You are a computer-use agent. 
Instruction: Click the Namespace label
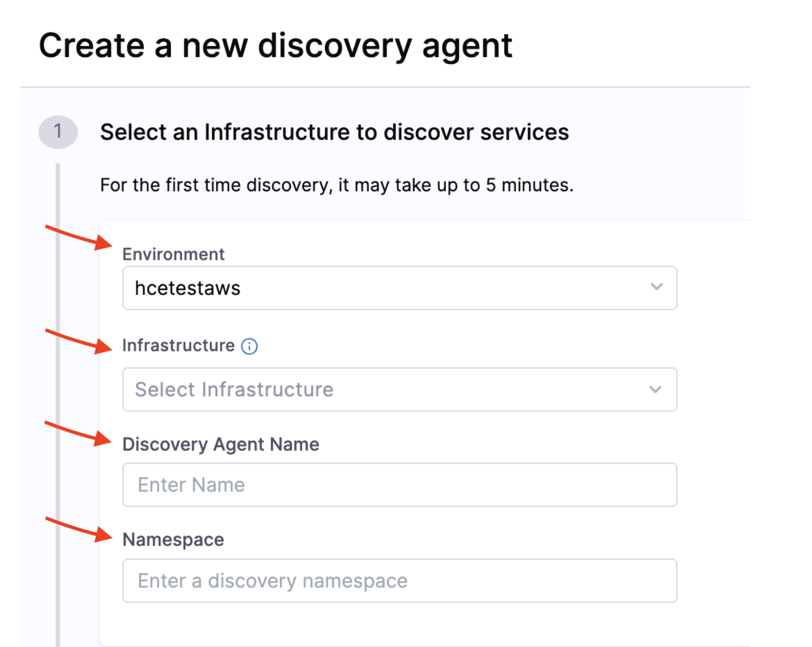click(173, 539)
